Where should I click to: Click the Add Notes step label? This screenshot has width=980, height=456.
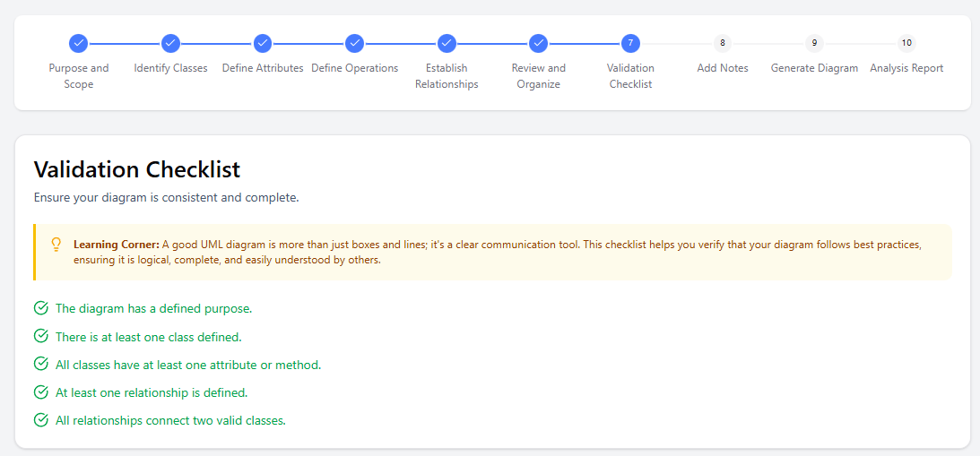[723, 68]
